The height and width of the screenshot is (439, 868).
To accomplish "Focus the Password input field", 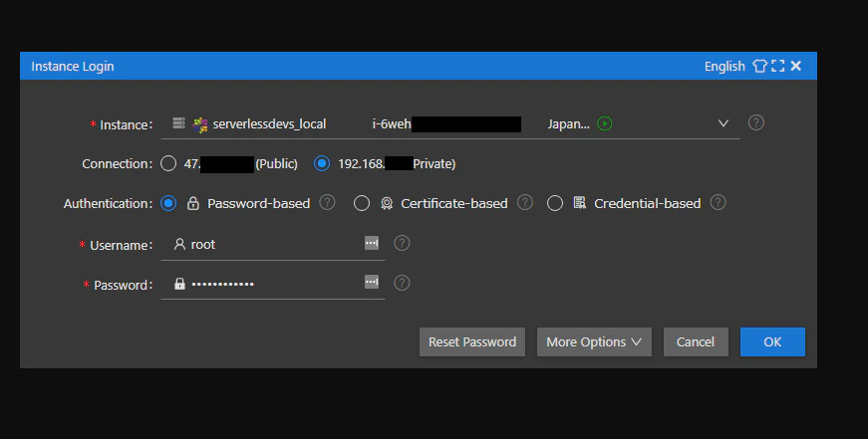I will (x=272, y=284).
